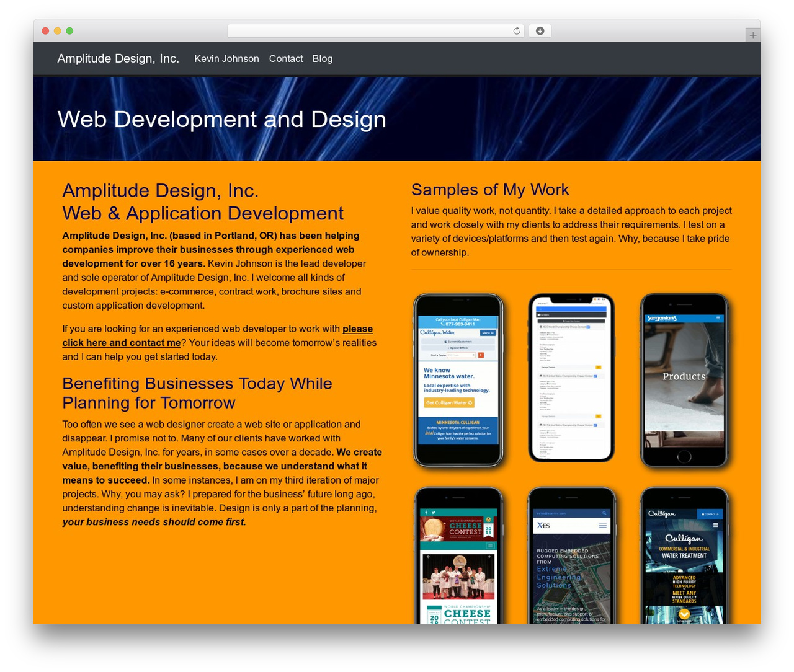Click the 'Samples of My Work' heading

tap(490, 190)
